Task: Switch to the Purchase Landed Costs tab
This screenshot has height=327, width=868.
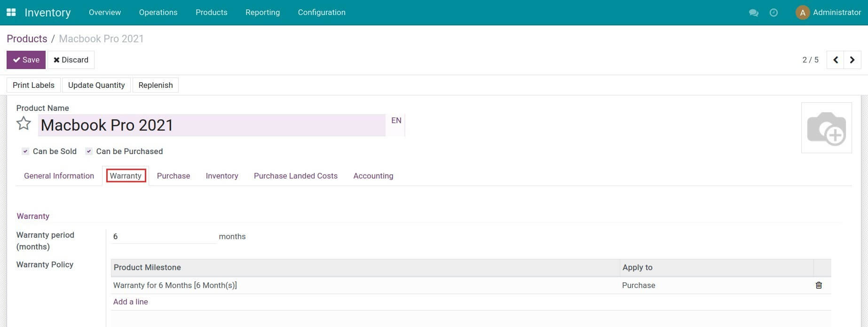Action: click(295, 176)
